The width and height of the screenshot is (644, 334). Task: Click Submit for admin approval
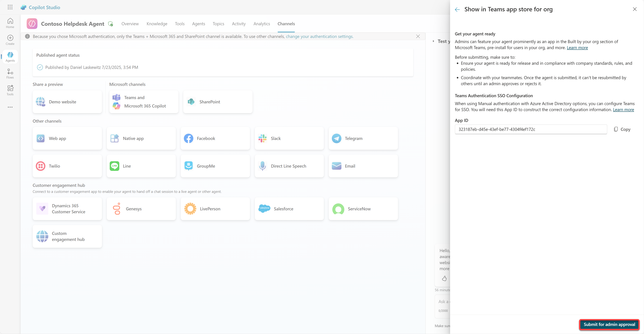click(609, 324)
